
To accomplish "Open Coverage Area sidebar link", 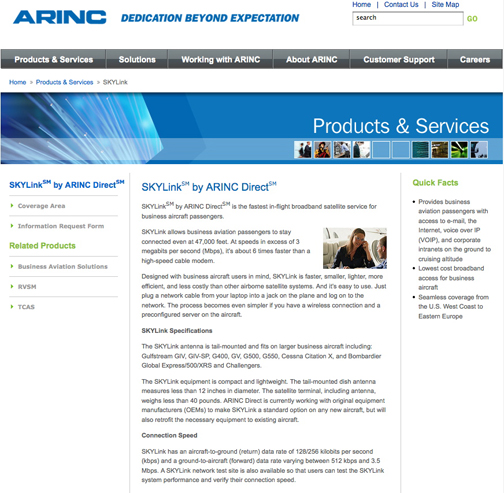I will pos(41,206).
